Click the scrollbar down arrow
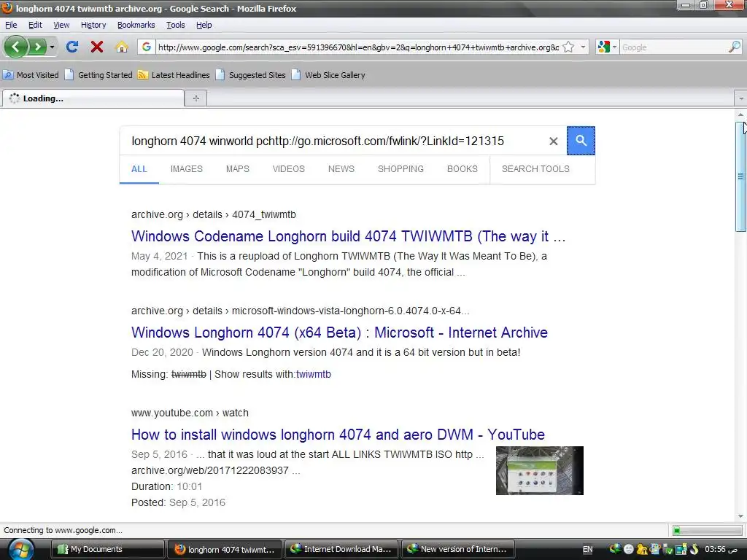Viewport: 747px width, 560px height. coord(741,516)
